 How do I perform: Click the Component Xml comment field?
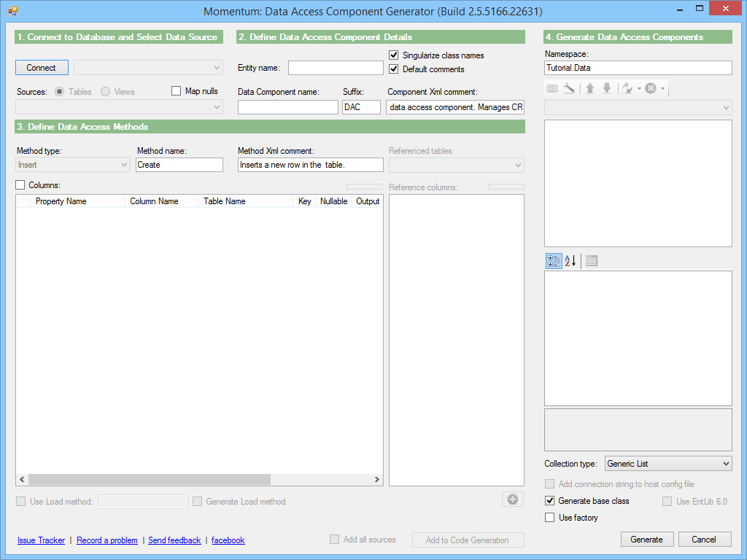pos(455,107)
